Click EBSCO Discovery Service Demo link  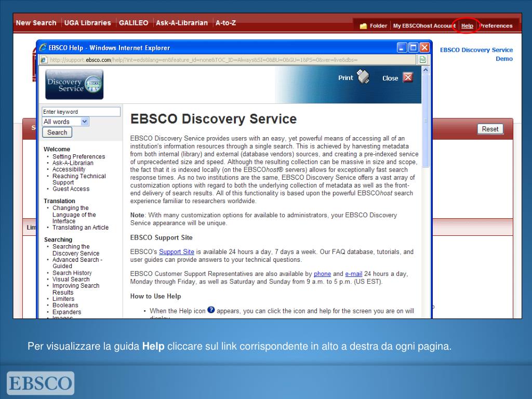tap(476, 54)
